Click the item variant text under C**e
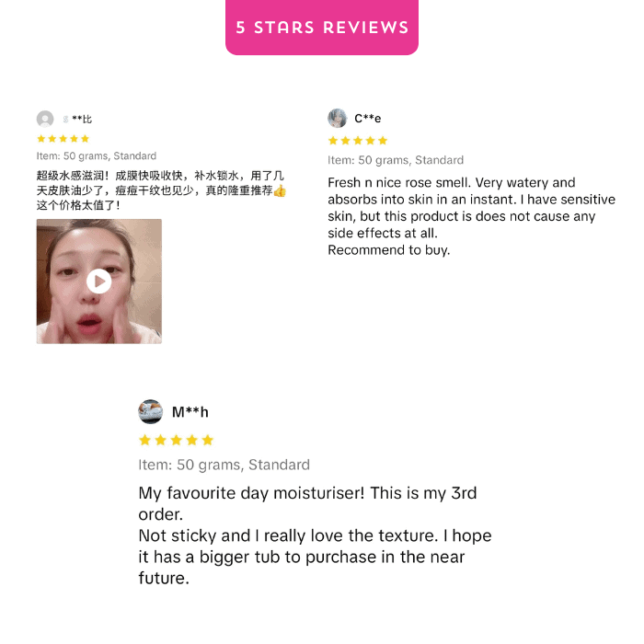Image resolution: width=644 pixels, height=644 pixels. 396,160
